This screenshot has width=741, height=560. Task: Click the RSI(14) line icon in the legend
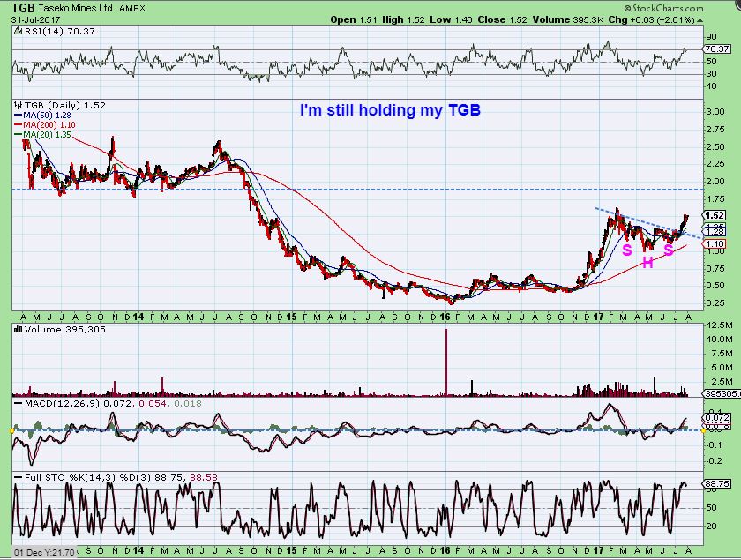[x=18, y=31]
